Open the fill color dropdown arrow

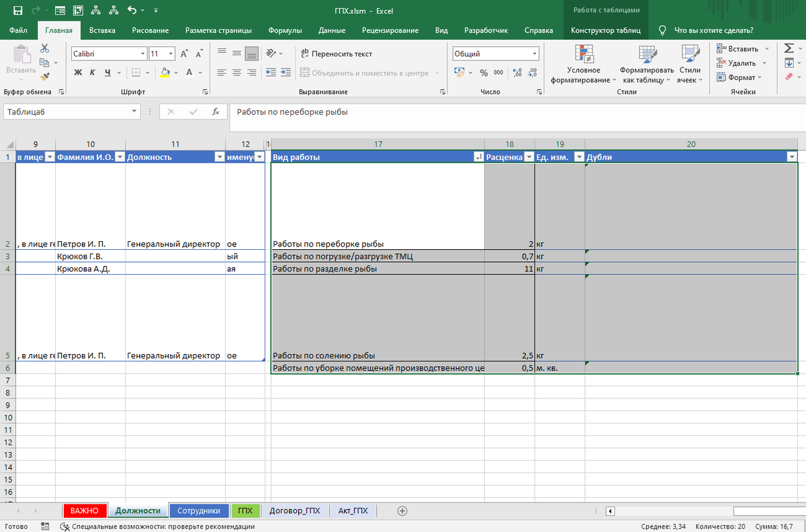click(x=176, y=73)
